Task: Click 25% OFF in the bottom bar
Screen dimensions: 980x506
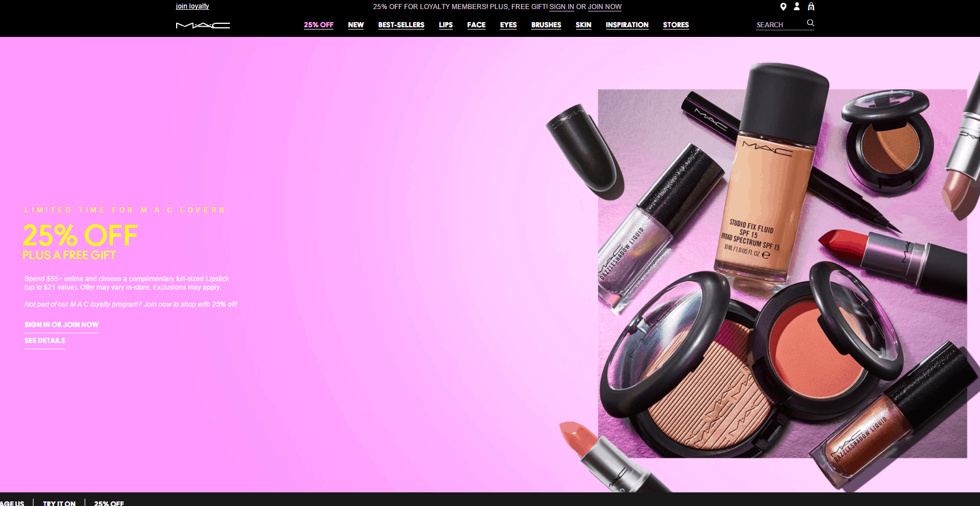Action: [x=109, y=503]
